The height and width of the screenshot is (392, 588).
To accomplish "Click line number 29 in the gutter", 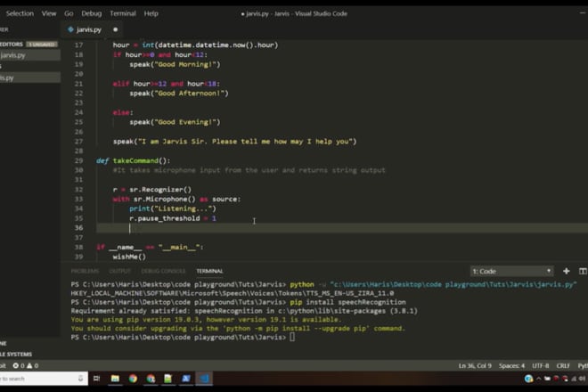I will [78, 160].
